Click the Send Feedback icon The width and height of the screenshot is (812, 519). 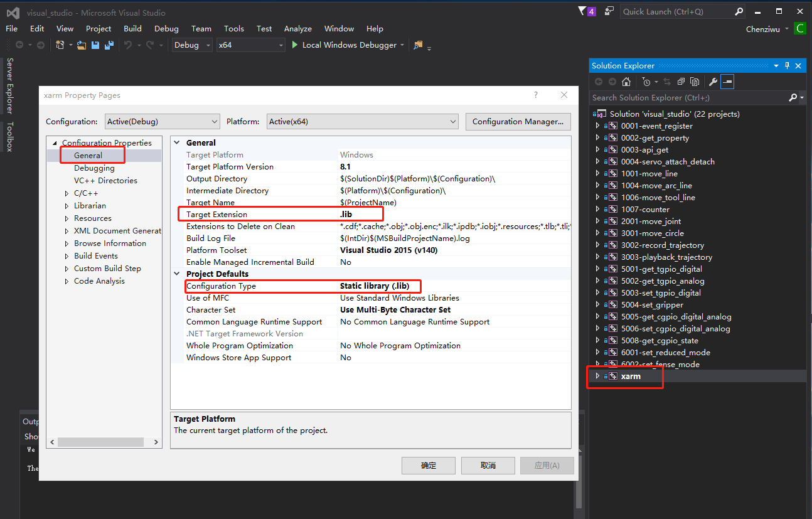point(609,11)
